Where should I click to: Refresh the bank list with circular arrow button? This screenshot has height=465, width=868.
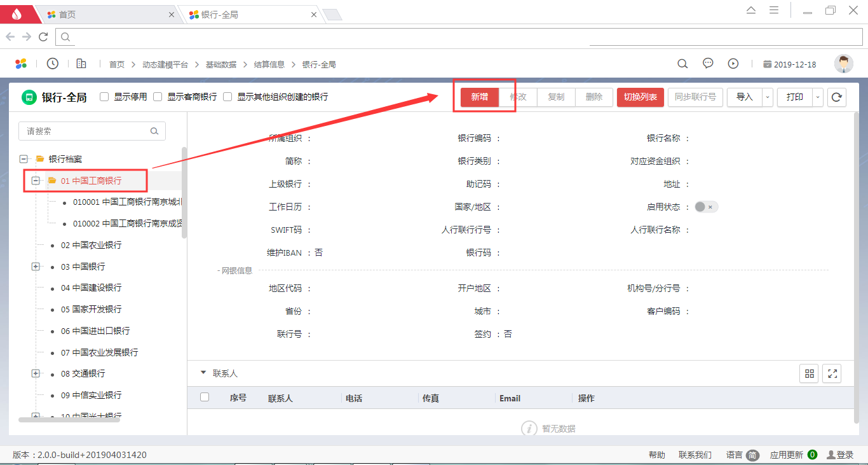[837, 97]
